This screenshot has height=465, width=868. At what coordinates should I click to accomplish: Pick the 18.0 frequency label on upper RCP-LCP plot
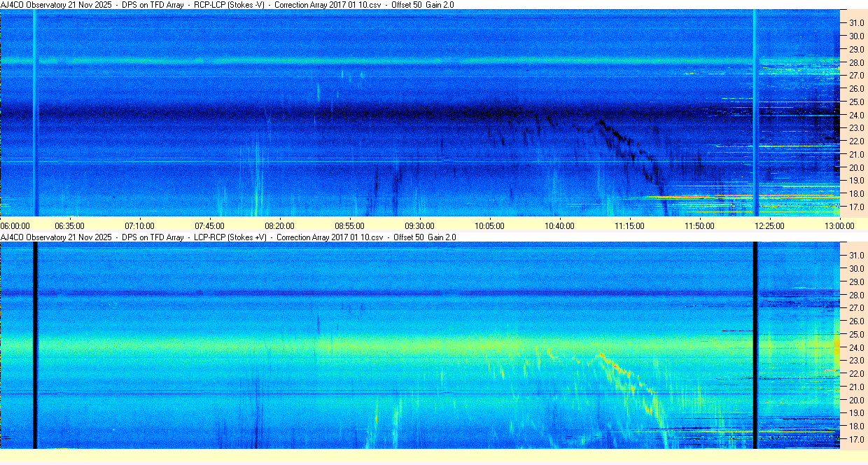[x=857, y=194]
